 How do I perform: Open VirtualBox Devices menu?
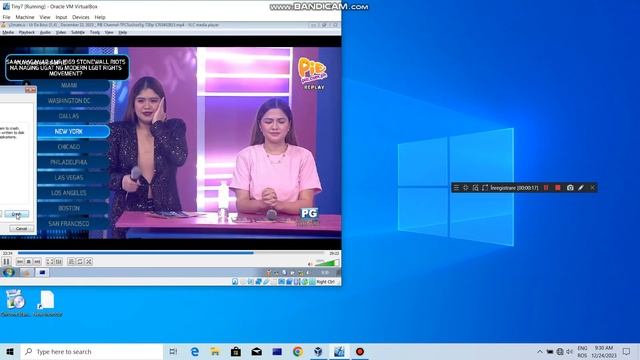click(x=80, y=17)
